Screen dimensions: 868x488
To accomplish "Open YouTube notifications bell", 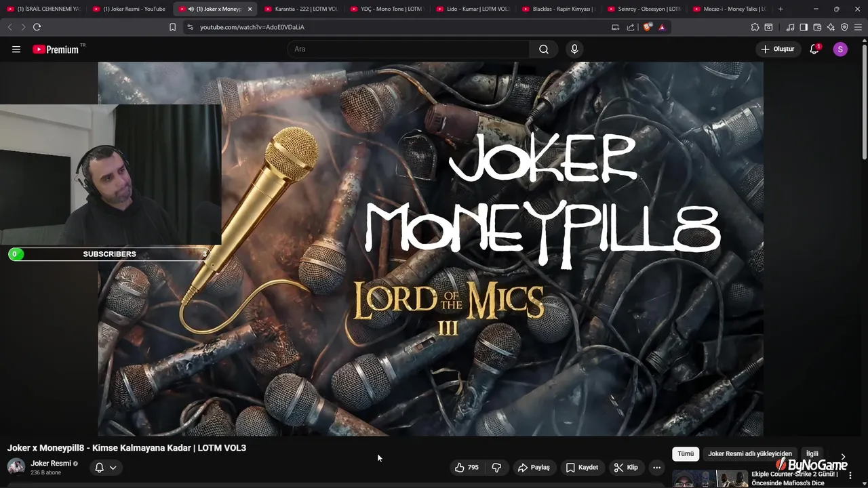I will pyautogui.click(x=814, y=49).
